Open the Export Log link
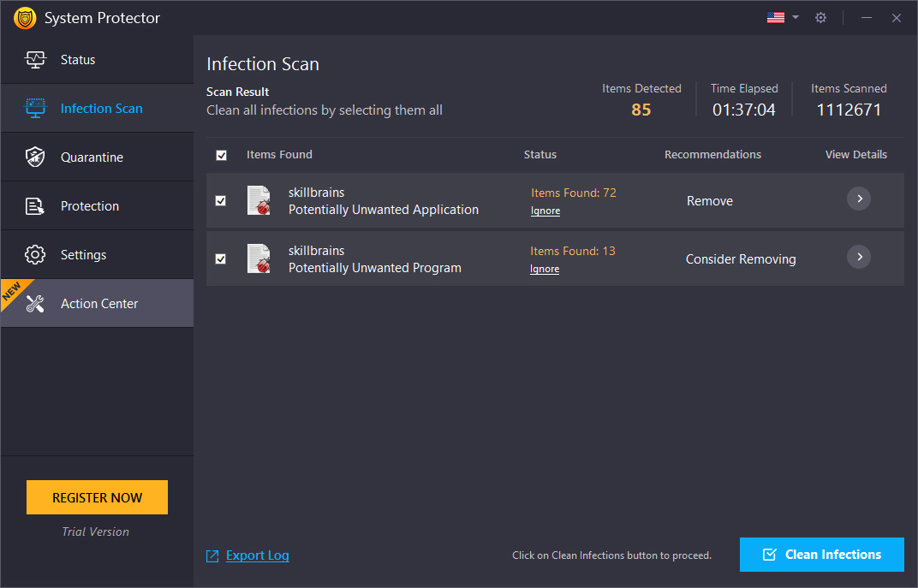Viewport: 918px width, 588px height. [257, 555]
